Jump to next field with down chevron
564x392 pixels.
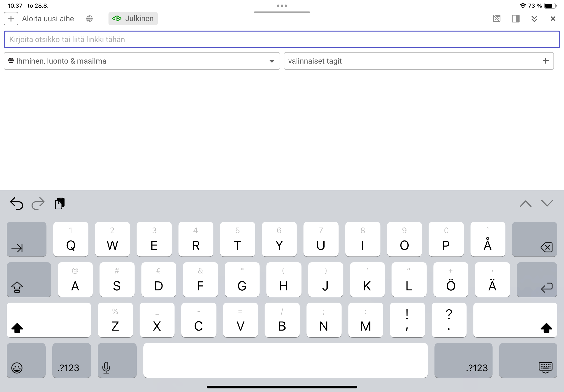click(x=547, y=204)
